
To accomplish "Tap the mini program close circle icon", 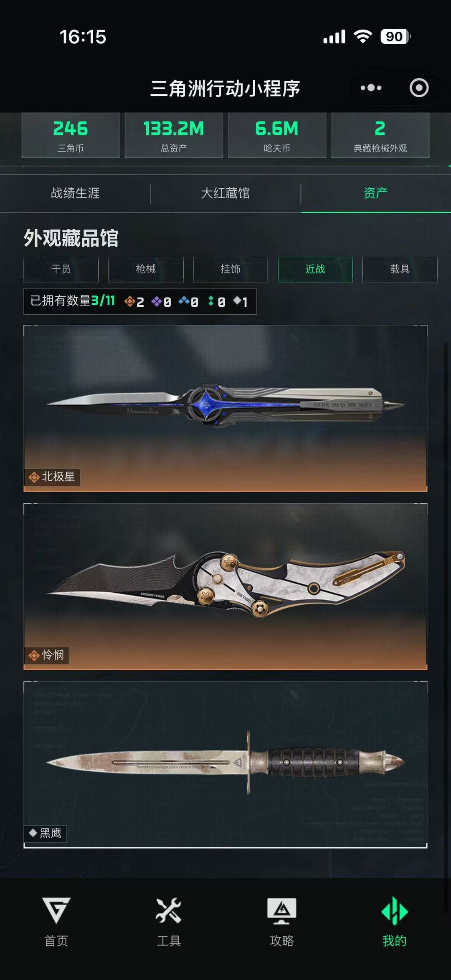I will point(419,88).
